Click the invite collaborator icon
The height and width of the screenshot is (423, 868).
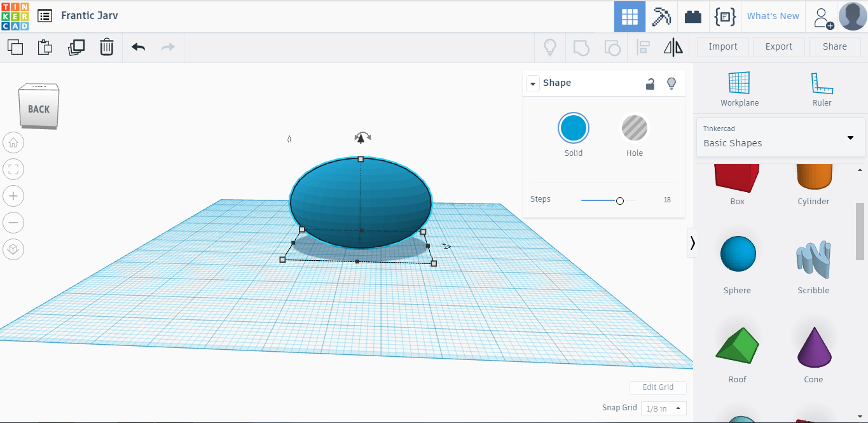point(823,18)
